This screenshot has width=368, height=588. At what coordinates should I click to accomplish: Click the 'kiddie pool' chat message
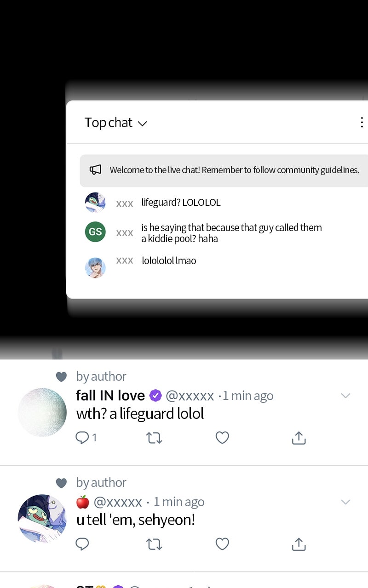point(231,233)
